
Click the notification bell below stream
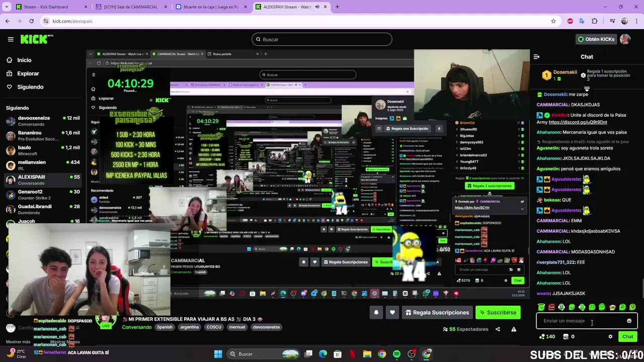pos(376,313)
